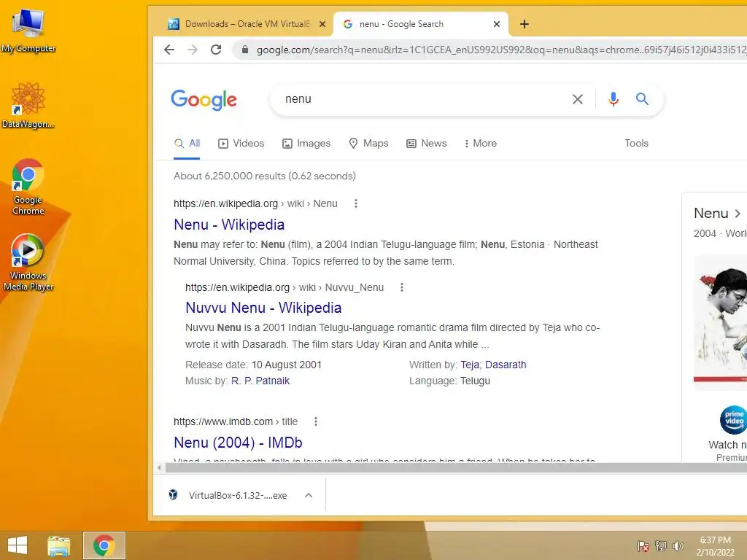The height and width of the screenshot is (560, 747).
Task: Click the network tray icon
Action: click(x=661, y=545)
